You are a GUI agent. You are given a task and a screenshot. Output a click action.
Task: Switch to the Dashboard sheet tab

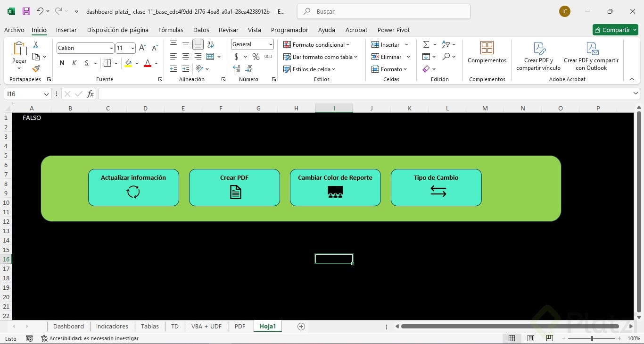click(x=68, y=326)
